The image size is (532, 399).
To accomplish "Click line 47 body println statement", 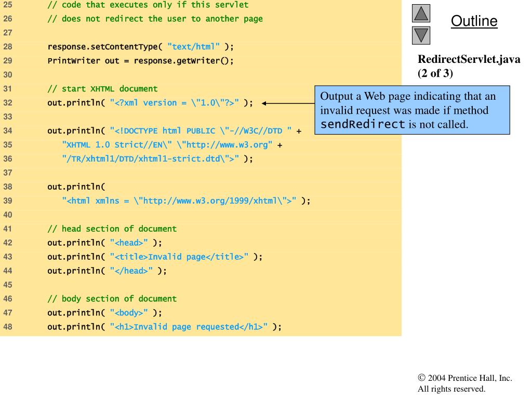I will coord(105,313).
